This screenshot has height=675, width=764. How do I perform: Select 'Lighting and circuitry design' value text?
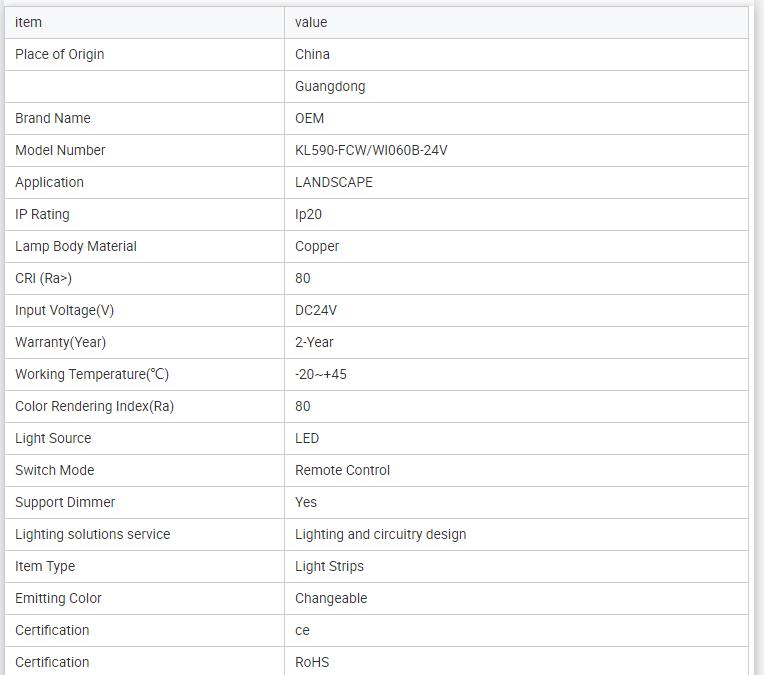[380, 534]
